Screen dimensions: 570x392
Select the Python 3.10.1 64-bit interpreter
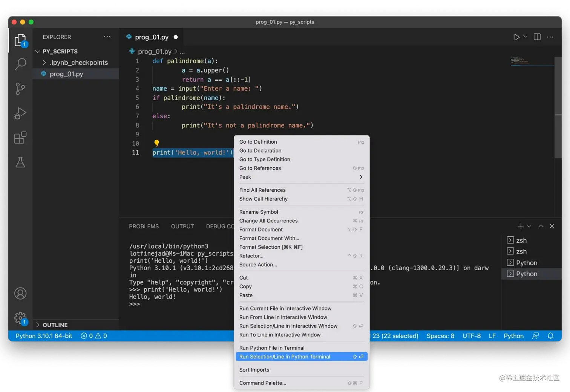click(44, 336)
